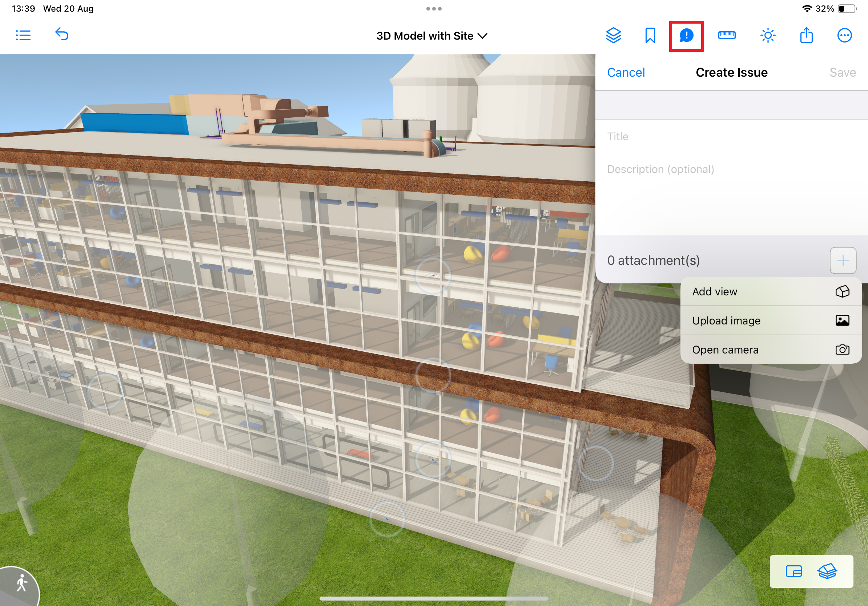Toggle the 3D stacked model view icon
This screenshot has width=868, height=606.
[827, 571]
